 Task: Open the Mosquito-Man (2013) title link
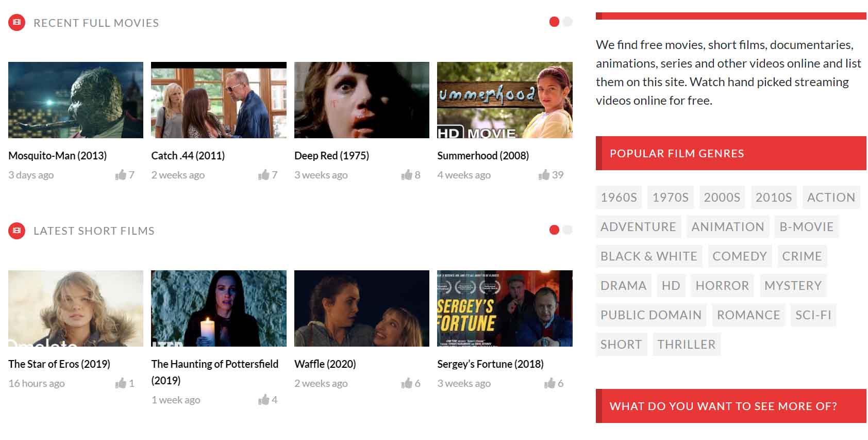pyautogui.click(x=58, y=155)
